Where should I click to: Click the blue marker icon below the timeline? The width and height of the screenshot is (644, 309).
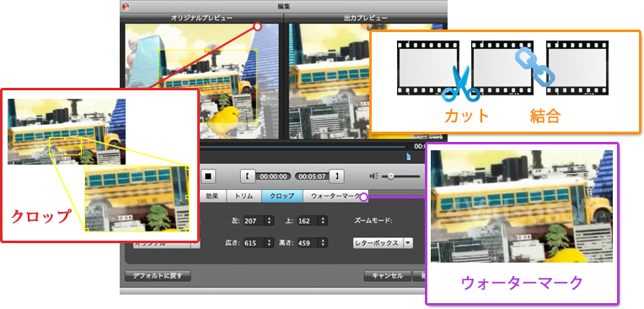[408, 156]
